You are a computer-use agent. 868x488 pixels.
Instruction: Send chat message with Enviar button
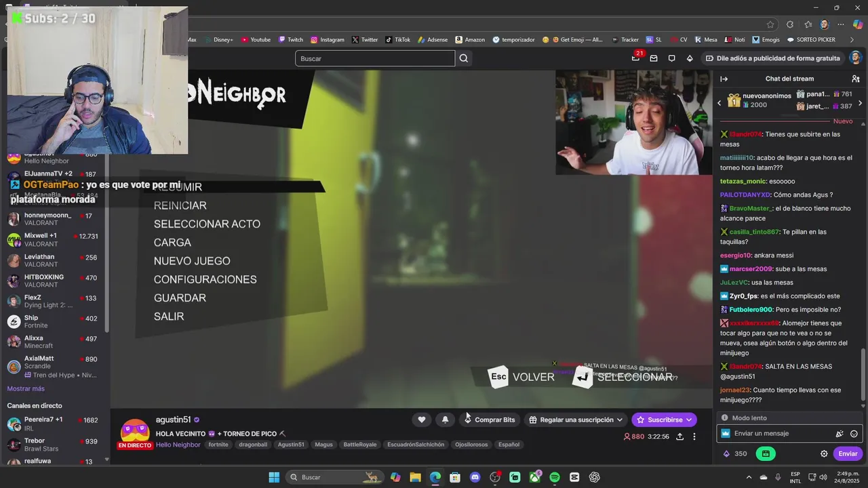[848, 453]
